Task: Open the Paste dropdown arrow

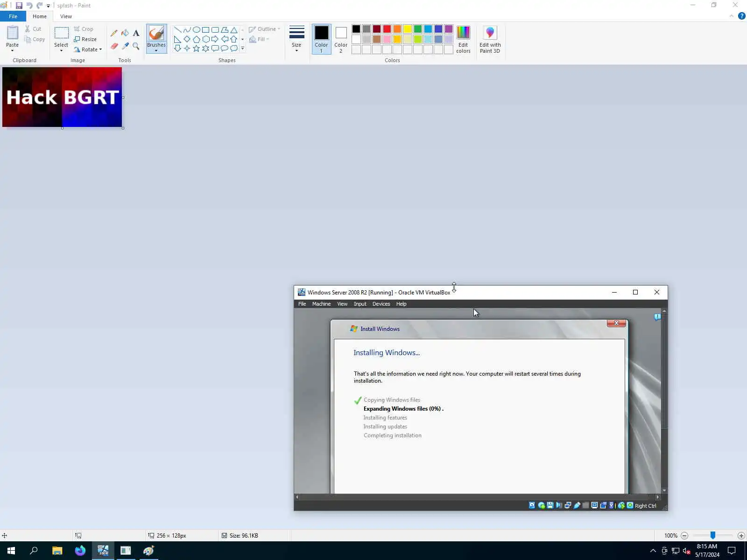Action: [12, 50]
